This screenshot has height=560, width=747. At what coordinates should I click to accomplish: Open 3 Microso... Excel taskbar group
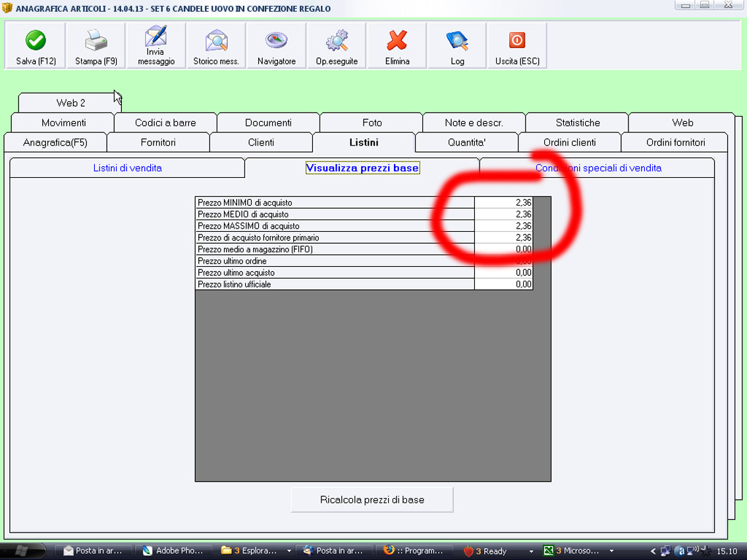click(x=578, y=551)
